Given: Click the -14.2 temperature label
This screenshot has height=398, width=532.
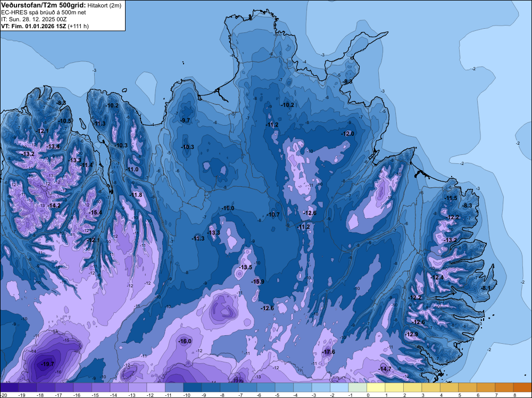Looking at the screenshot, I should 54,205.
